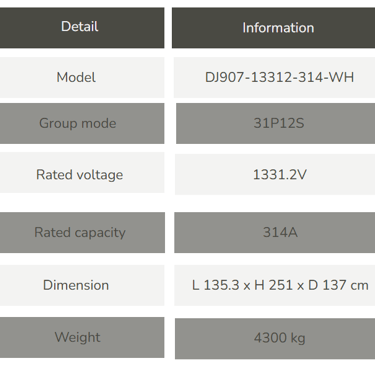Screen dimensions: 375x366
Task: Click the 'kg' unit in weight value
Action: [x=297, y=338]
